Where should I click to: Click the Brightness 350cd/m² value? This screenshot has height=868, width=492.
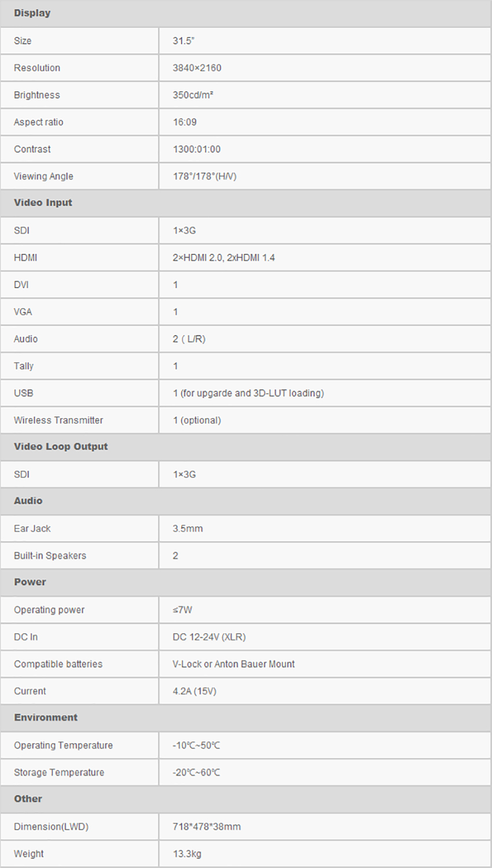193,95
